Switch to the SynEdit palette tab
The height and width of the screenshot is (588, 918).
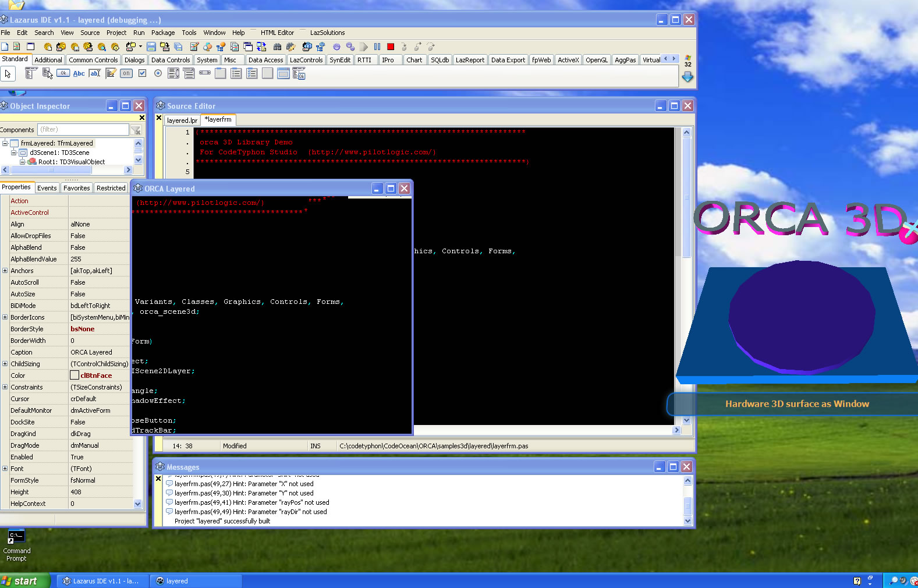click(340, 60)
